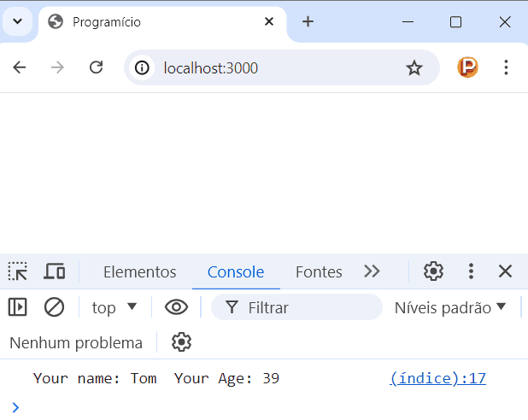This screenshot has width=528, height=420.
Task: Switch to the Elementos tab
Action: pos(140,272)
